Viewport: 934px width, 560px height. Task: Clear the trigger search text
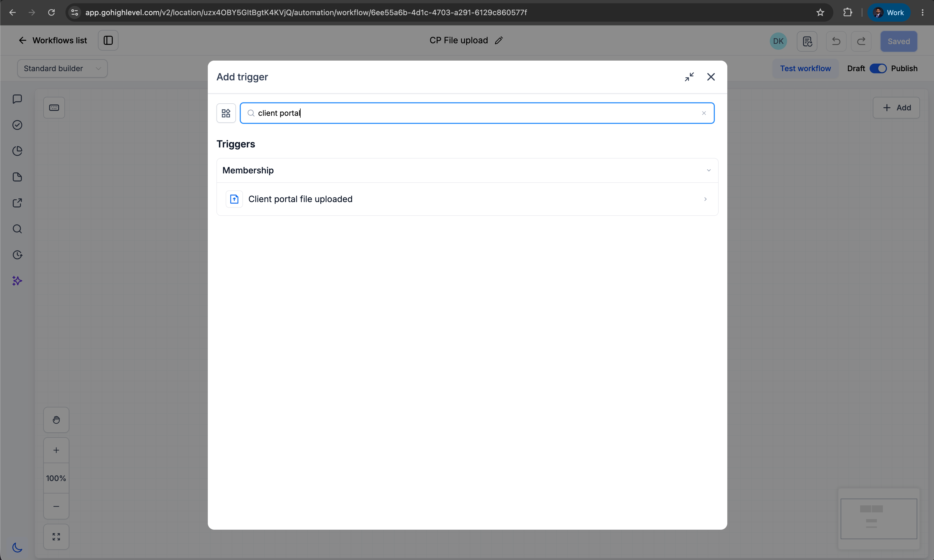[x=704, y=113]
